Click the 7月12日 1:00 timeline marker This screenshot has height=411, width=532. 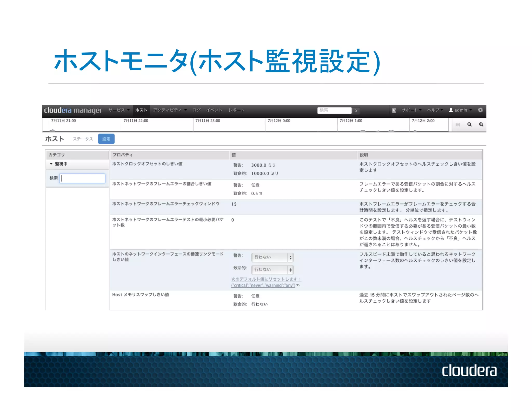coord(351,121)
